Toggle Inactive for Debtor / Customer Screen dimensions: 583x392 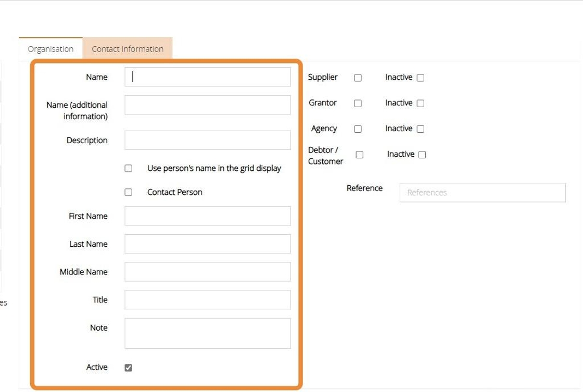click(x=422, y=155)
